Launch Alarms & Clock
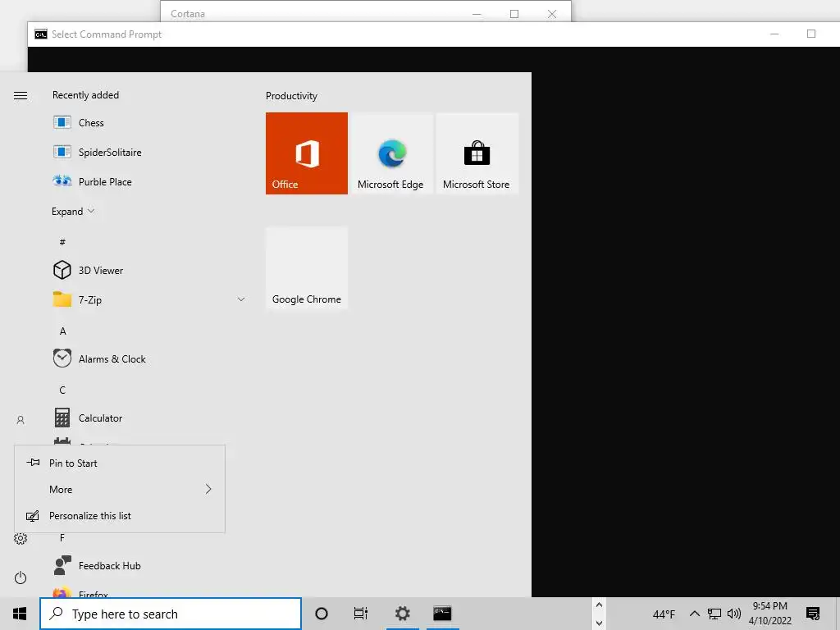Viewport: 840px width, 630px height. 112,359
